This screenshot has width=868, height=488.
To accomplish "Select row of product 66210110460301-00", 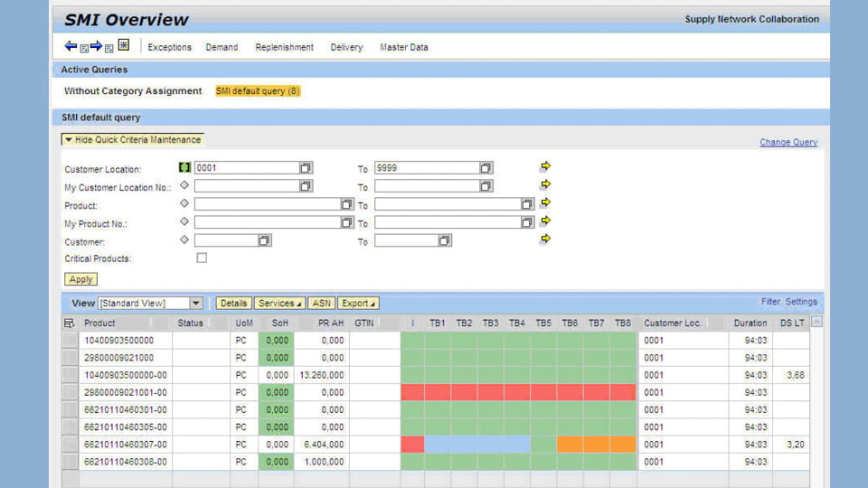I will tap(71, 410).
